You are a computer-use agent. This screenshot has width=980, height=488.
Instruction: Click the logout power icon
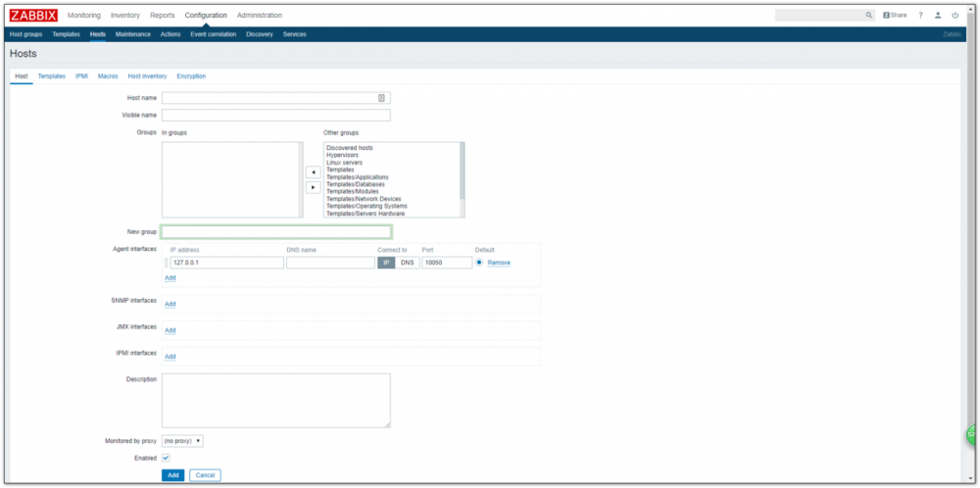(955, 15)
